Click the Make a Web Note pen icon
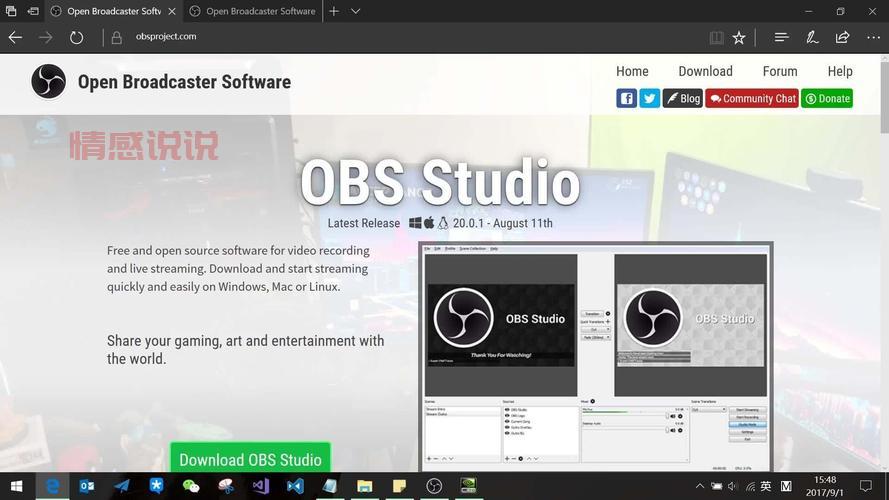The image size is (889, 500). 812,37
